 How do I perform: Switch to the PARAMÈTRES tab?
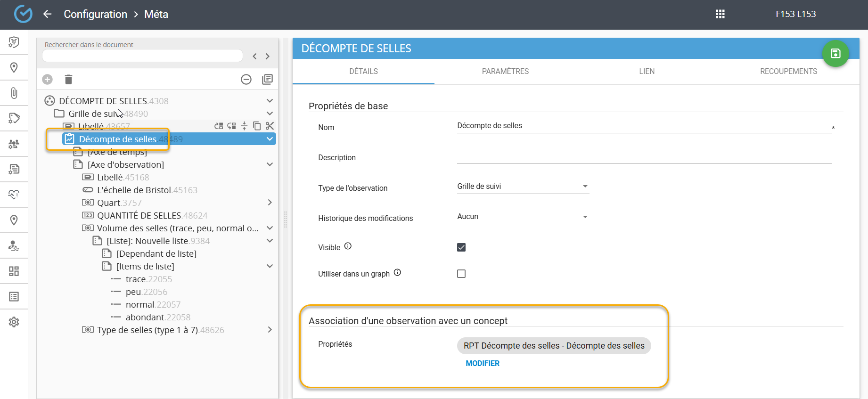(505, 72)
